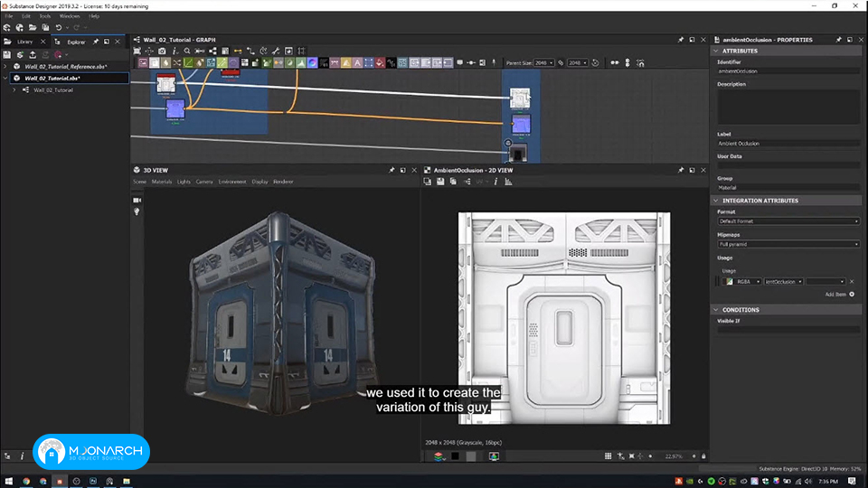Click the New Substance icon in main toolbar
Screen dimensions: 868x488
pyautogui.click(x=6, y=28)
